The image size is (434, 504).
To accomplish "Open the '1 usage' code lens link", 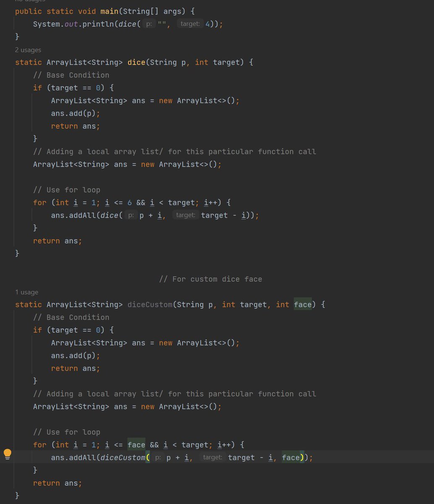I will tap(26, 292).
